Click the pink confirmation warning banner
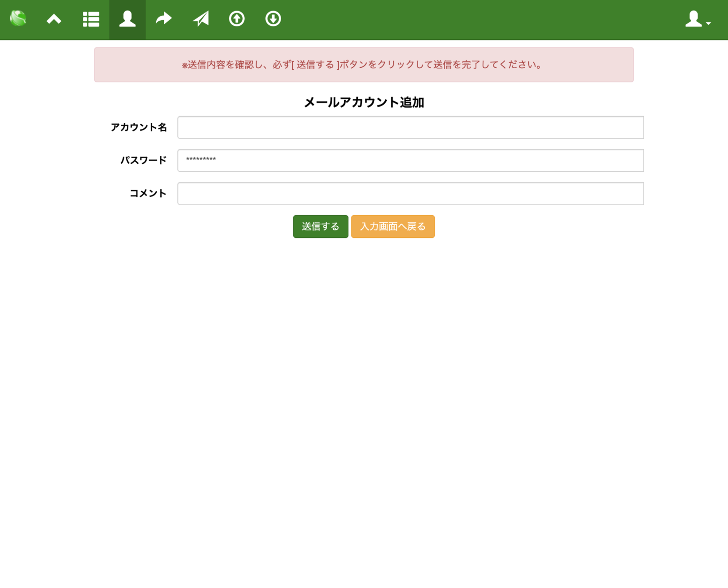 363,65
